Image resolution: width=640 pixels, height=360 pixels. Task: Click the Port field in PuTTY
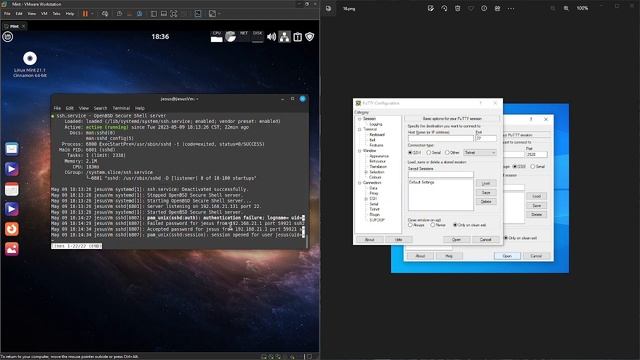[x=486, y=139]
